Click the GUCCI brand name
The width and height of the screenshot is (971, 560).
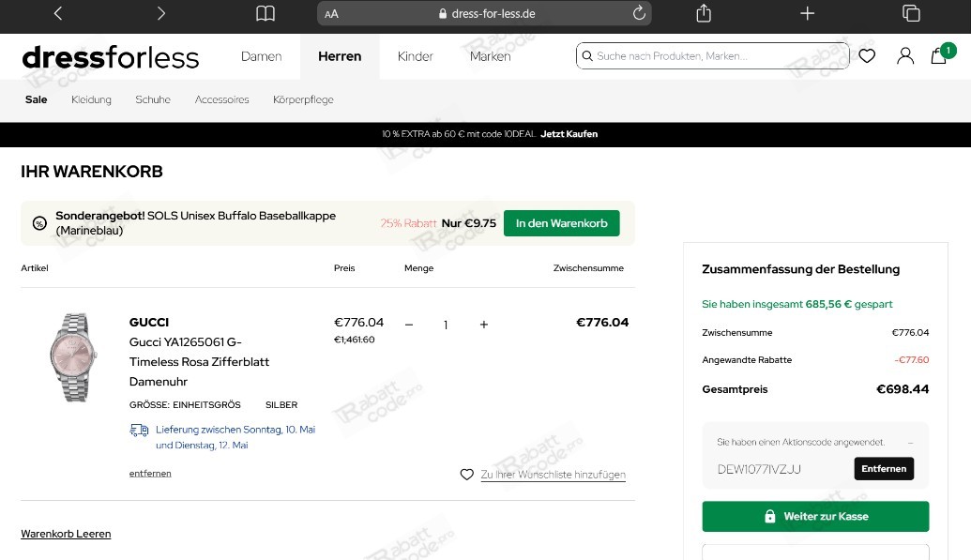tap(148, 322)
